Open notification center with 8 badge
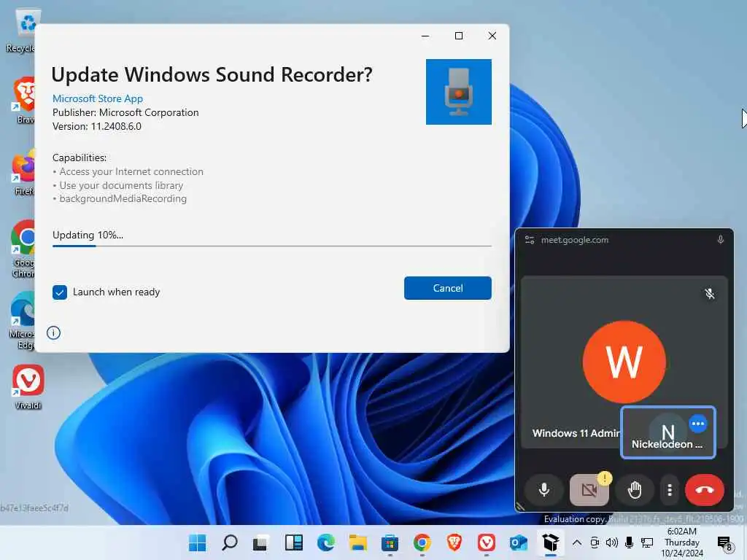Viewport: 747px width, 560px height. 724,542
